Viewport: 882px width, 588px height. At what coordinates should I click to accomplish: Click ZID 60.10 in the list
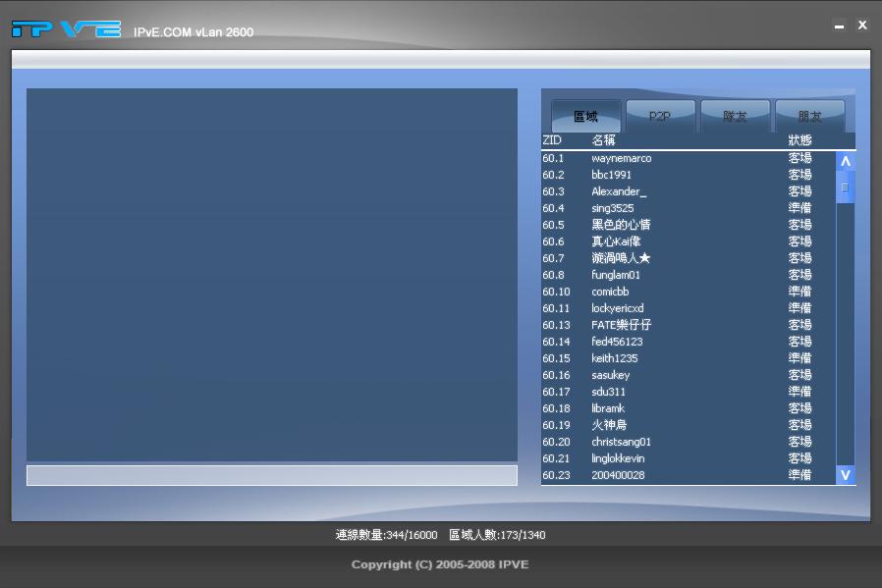(x=556, y=292)
